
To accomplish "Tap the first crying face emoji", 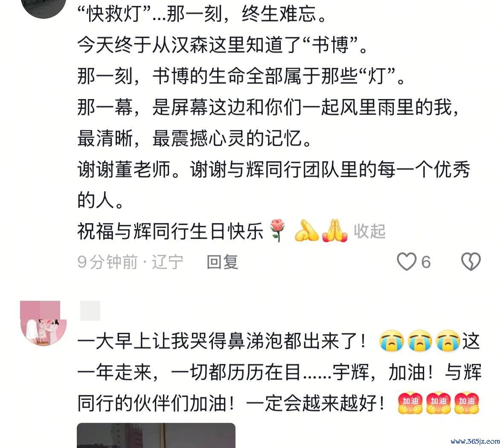I will pyautogui.click(x=391, y=340).
